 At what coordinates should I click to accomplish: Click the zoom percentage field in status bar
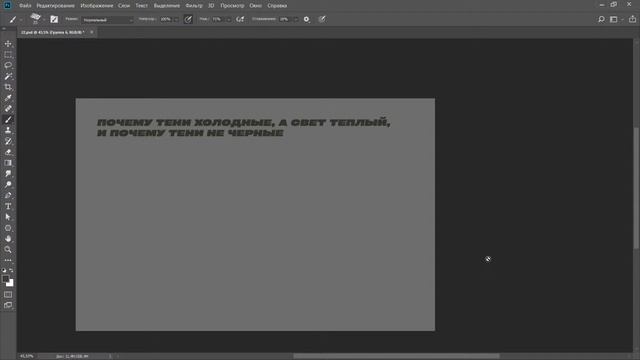point(27,356)
